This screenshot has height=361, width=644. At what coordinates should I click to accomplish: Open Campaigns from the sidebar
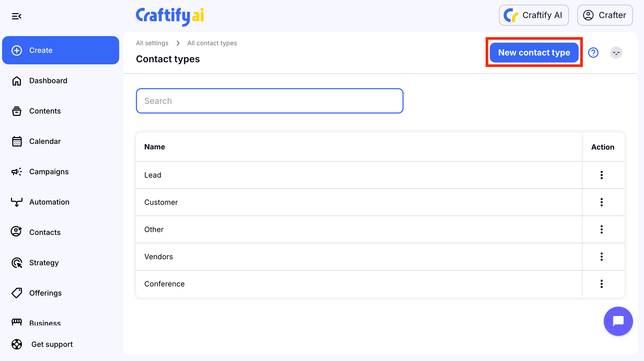click(x=49, y=172)
